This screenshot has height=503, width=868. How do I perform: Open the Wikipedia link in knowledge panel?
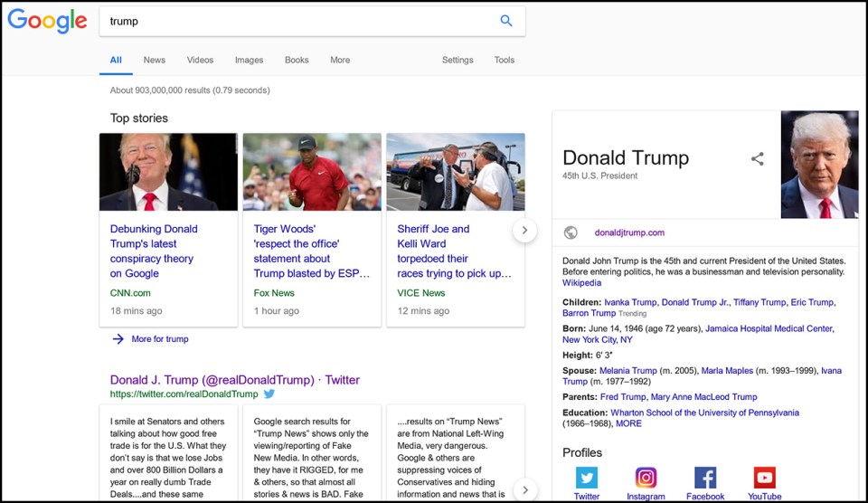[x=581, y=283]
